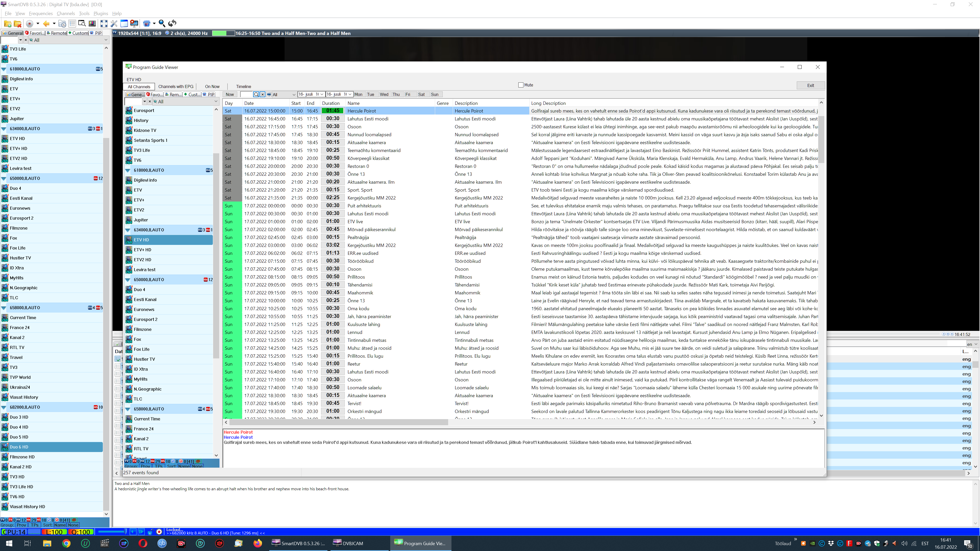Click the red record button in status bar
Screen dimensions: 980x551
[x=159, y=532]
